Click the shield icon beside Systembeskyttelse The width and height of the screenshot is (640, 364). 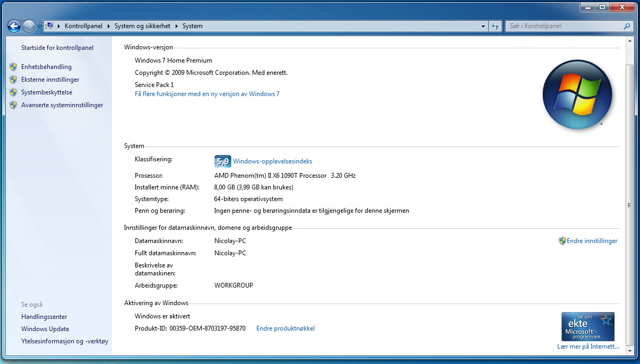pos(13,92)
